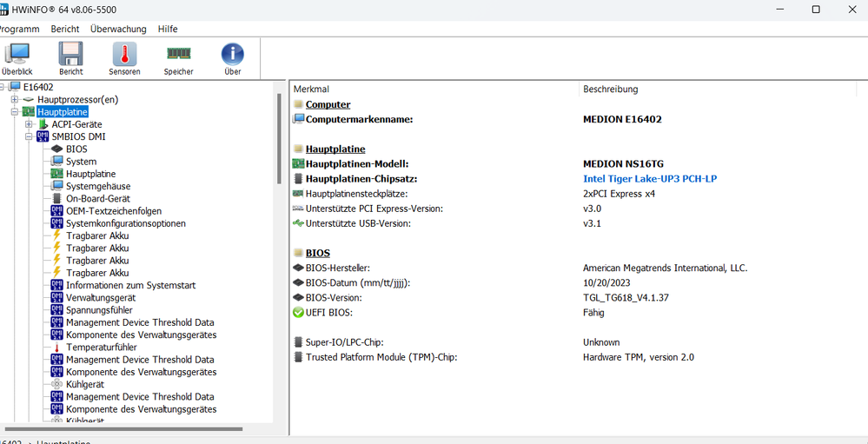Screen dimensions: 868x444
Task: Open the Überwachung menu
Action: click(118, 29)
